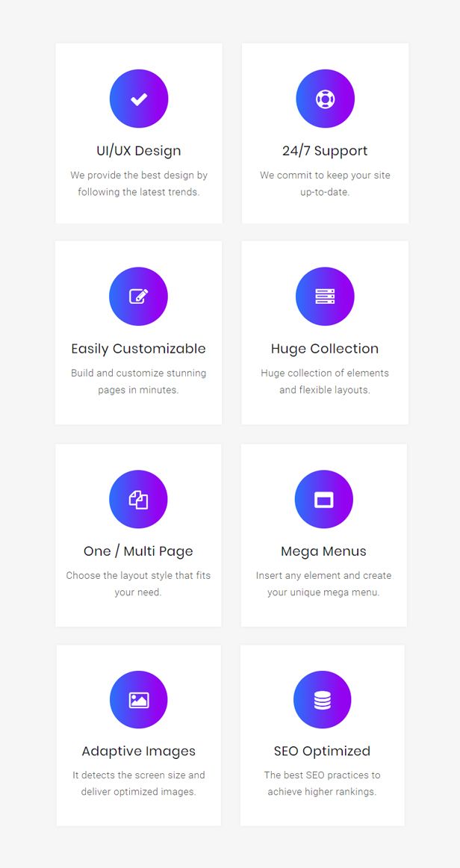The image size is (460, 868).
Task: Open the SEO Optimized heading
Action: coord(322,751)
